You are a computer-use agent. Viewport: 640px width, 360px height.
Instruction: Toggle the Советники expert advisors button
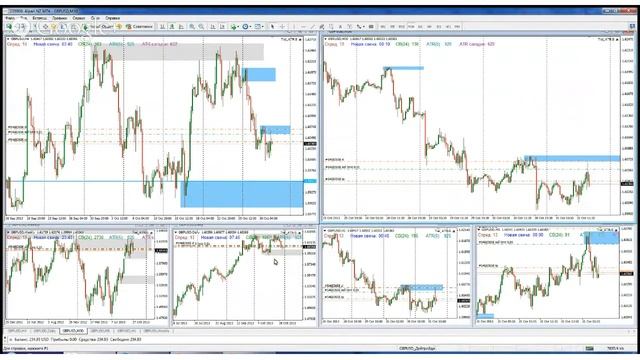tap(140, 27)
